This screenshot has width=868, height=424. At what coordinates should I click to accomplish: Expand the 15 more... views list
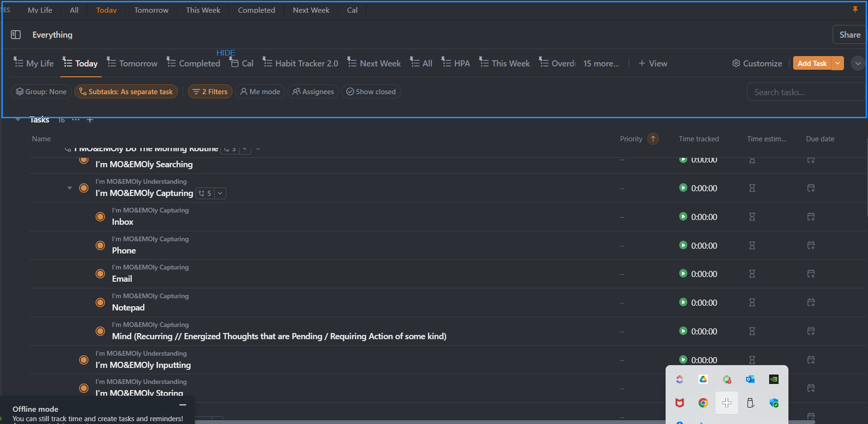click(x=601, y=63)
